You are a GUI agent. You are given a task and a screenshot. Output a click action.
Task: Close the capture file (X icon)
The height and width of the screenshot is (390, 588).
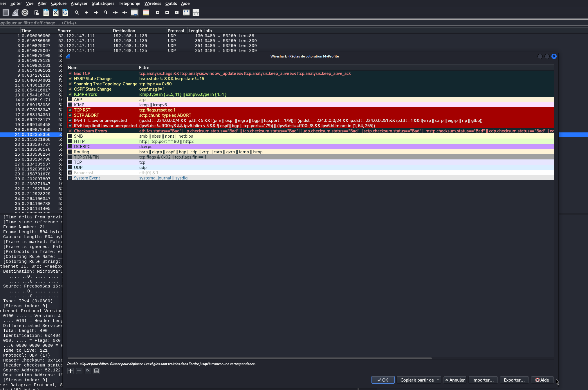(x=56, y=12)
